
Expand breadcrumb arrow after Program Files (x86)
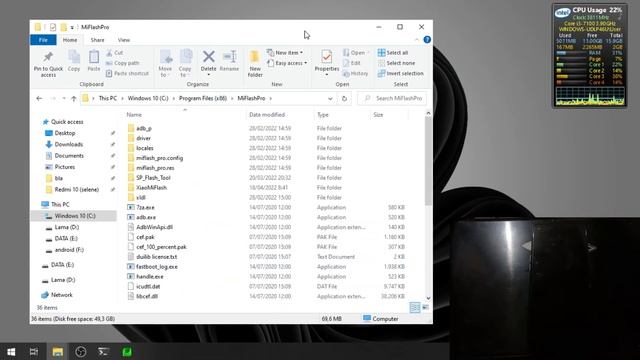pos(233,98)
